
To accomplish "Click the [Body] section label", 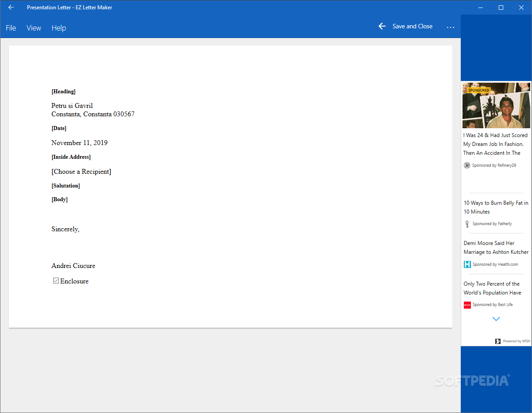I will (x=59, y=199).
